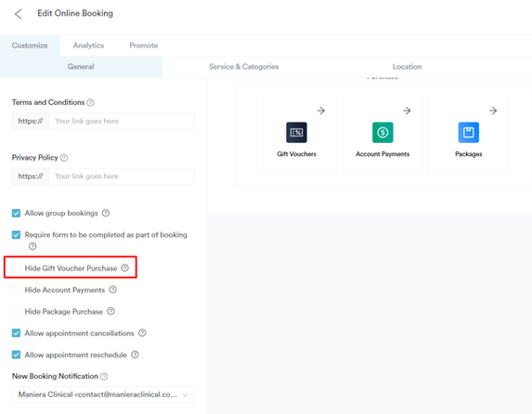Show help for Privacy Policy
The height and width of the screenshot is (414, 532).
coord(64,158)
